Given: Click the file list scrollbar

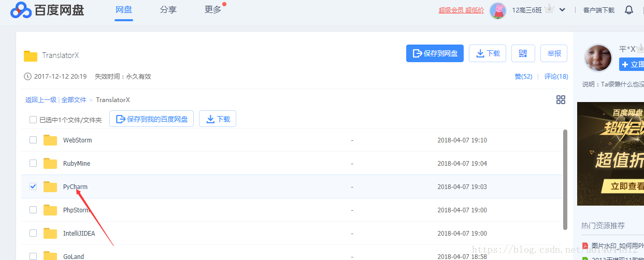Looking at the screenshot, I should point(565,180).
